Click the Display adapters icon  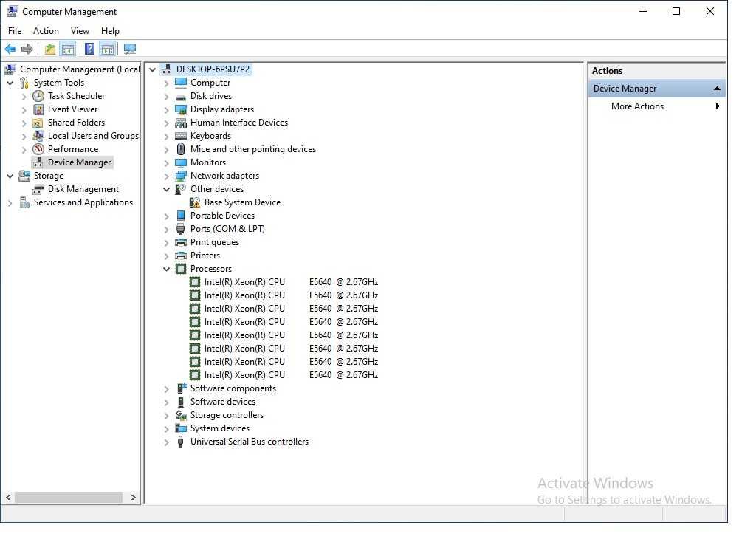pos(181,109)
